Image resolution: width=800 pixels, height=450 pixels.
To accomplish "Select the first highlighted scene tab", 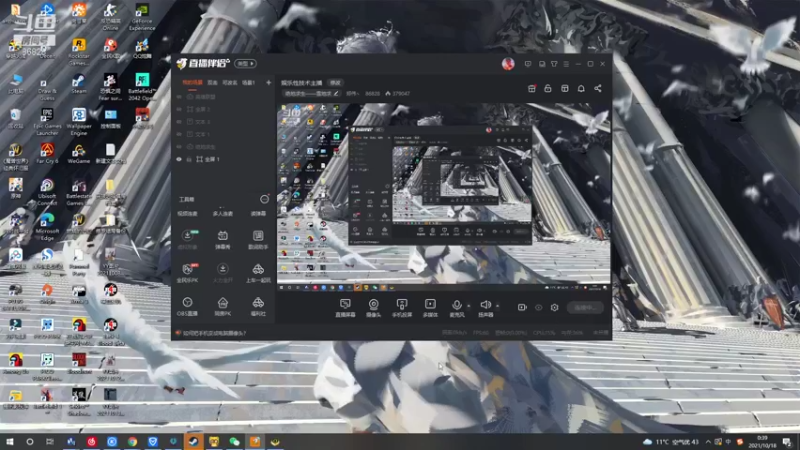I will [x=192, y=83].
